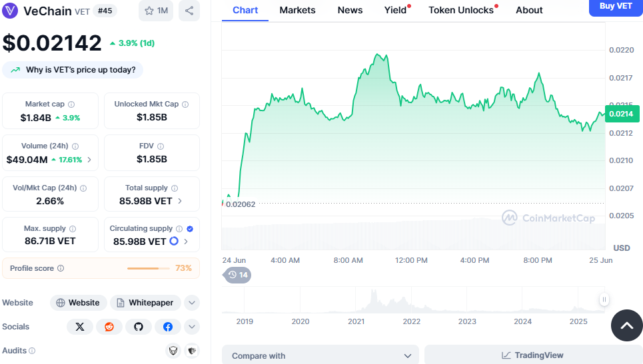Click the Market cap info icon
The height and width of the screenshot is (364, 643).
click(71, 104)
